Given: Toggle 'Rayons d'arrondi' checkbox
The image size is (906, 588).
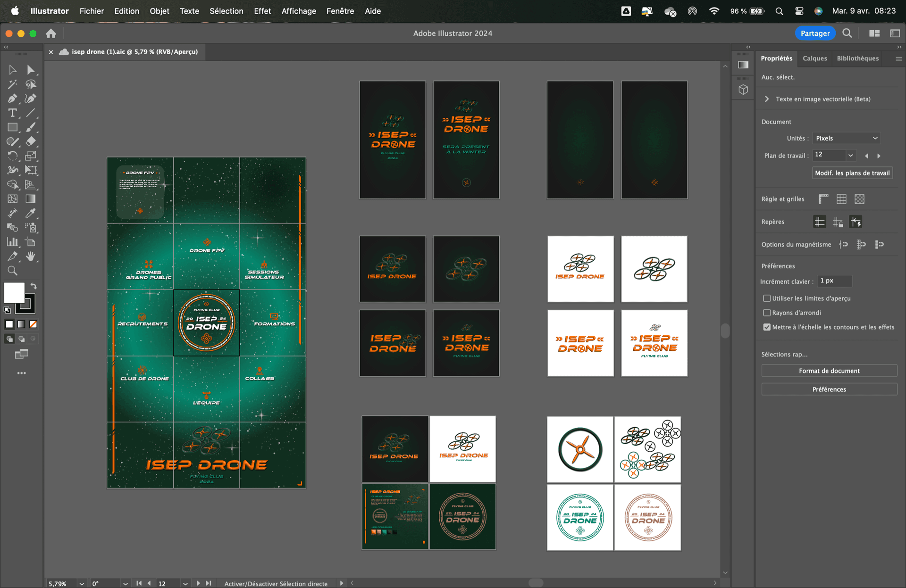Looking at the screenshot, I should coord(767,313).
